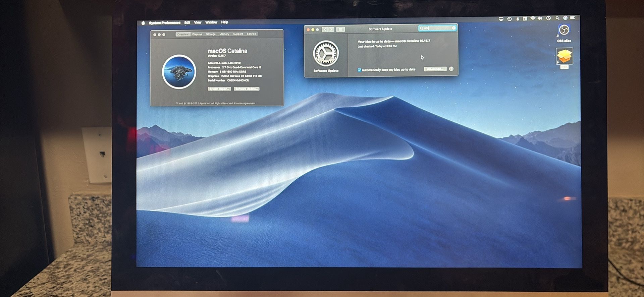Click the clock icon in menu bar
The width and height of the screenshot is (644, 297).
549,18
